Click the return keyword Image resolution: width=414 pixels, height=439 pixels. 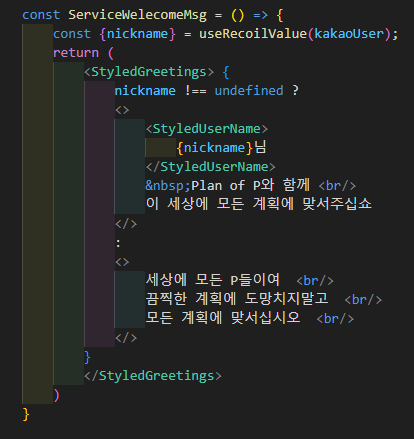[76, 53]
